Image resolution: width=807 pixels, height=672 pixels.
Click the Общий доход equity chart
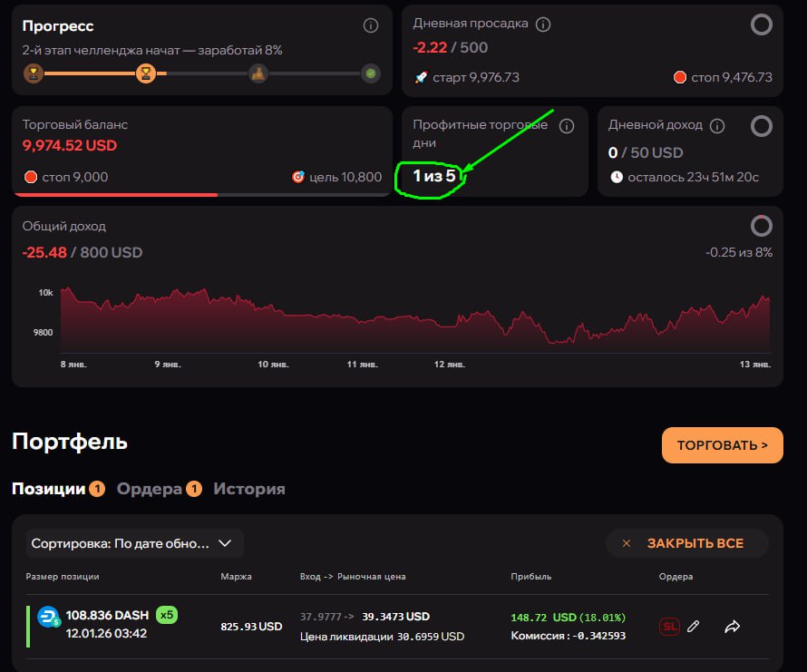(408, 322)
